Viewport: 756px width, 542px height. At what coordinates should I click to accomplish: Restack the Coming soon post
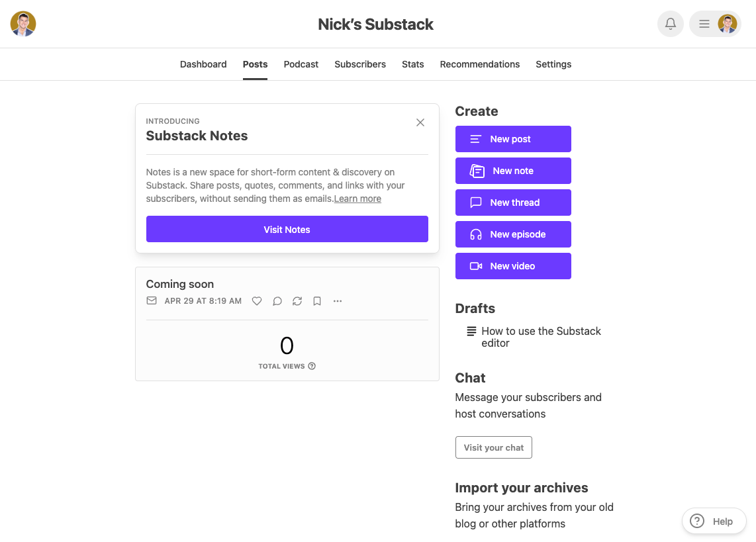[x=297, y=301]
